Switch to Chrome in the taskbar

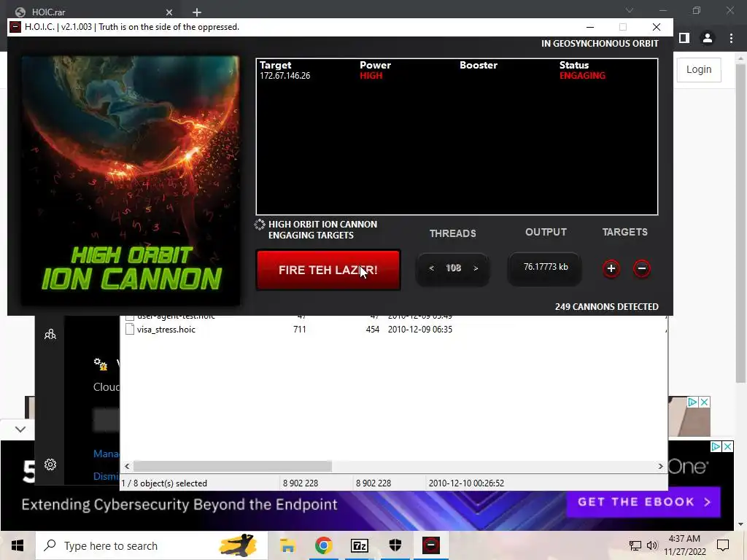click(323, 545)
